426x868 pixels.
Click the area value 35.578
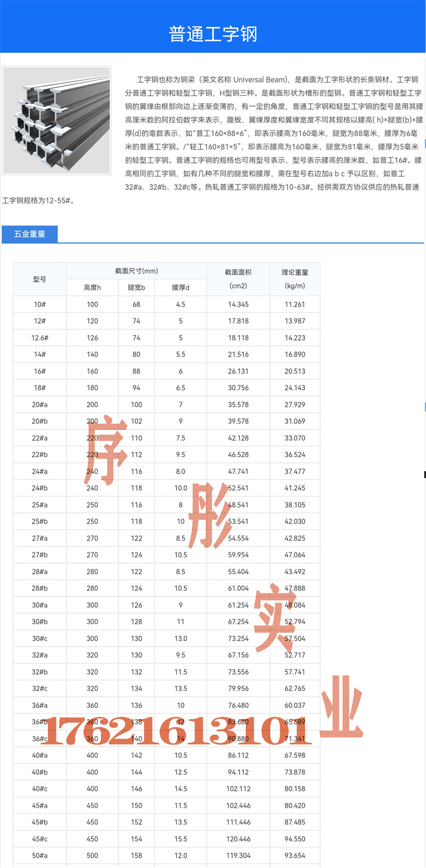238,404
